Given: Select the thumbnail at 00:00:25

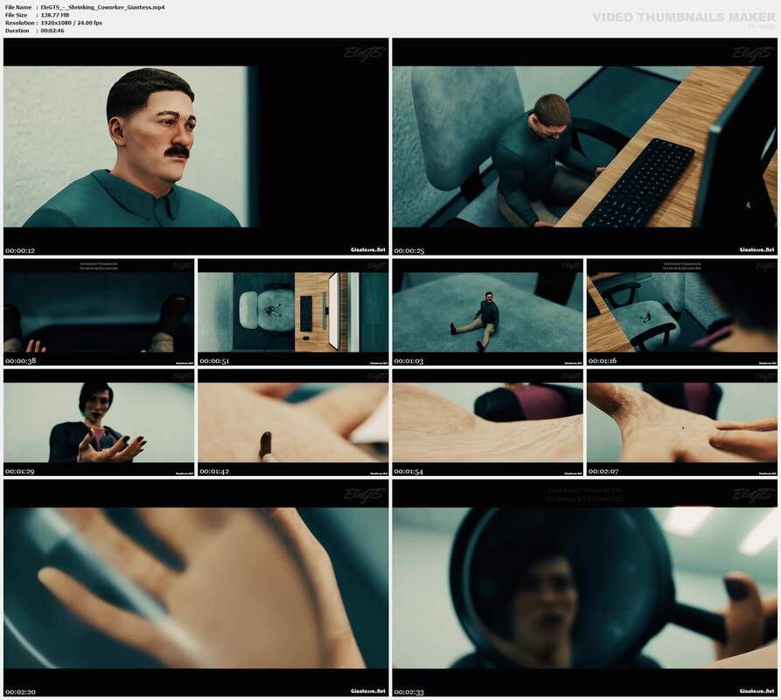Looking at the screenshot, I should [x=585, y=146].
